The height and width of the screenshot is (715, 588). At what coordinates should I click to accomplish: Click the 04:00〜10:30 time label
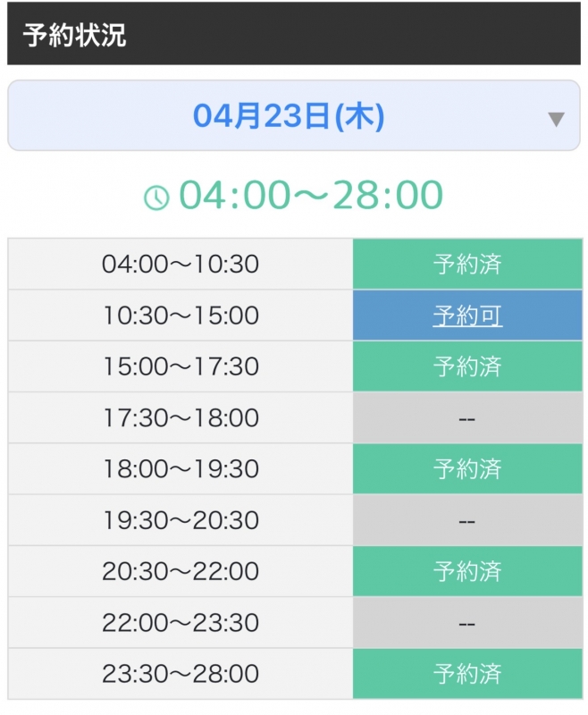pos(179,262)
